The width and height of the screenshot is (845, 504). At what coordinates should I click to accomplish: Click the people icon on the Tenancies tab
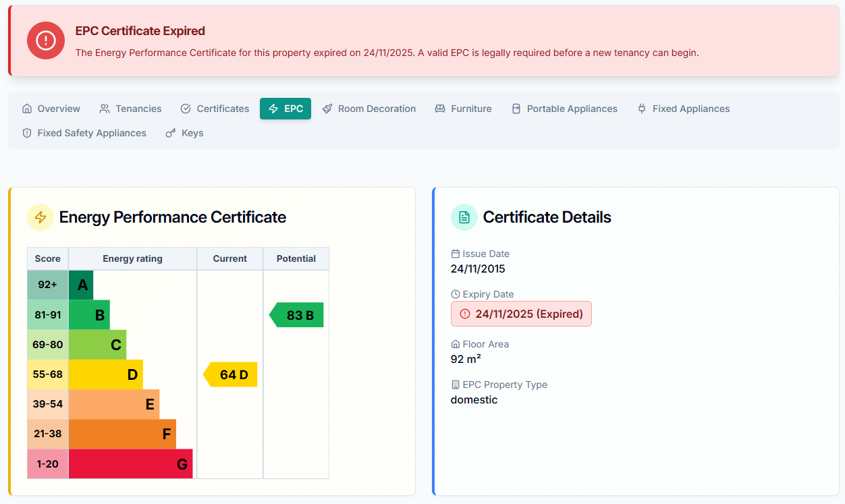tap(105, 108)
